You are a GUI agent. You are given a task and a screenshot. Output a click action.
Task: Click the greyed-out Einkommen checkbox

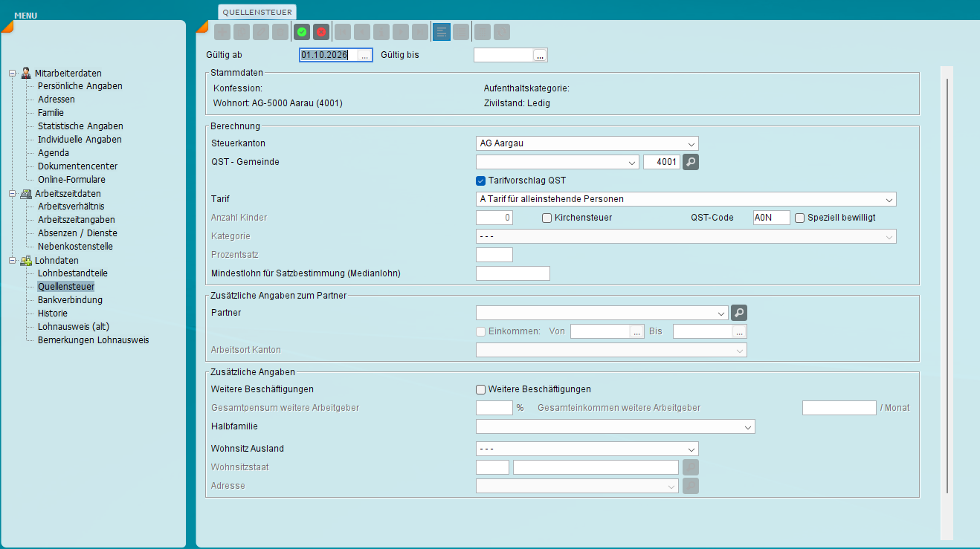click(481, 331)
